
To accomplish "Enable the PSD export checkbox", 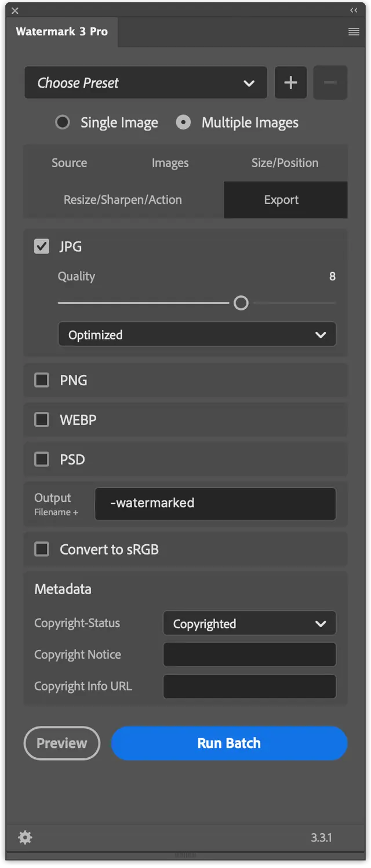I will 42,459.
